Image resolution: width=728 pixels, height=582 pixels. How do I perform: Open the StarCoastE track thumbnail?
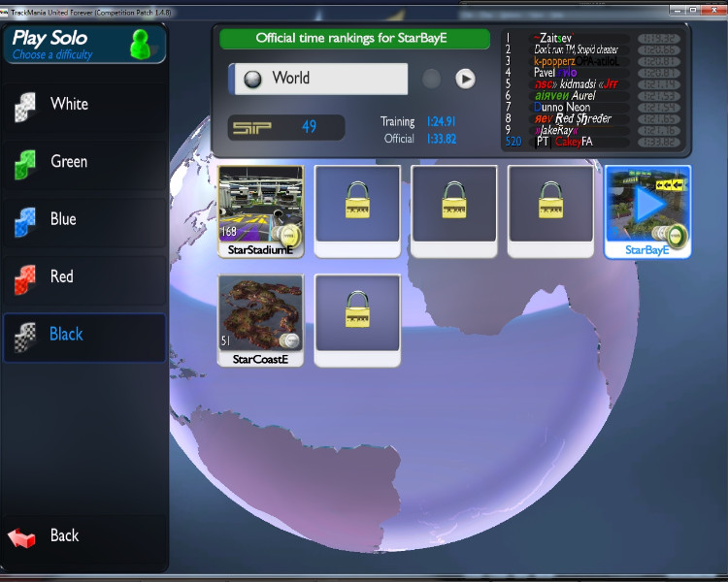[x=260, y=313]
